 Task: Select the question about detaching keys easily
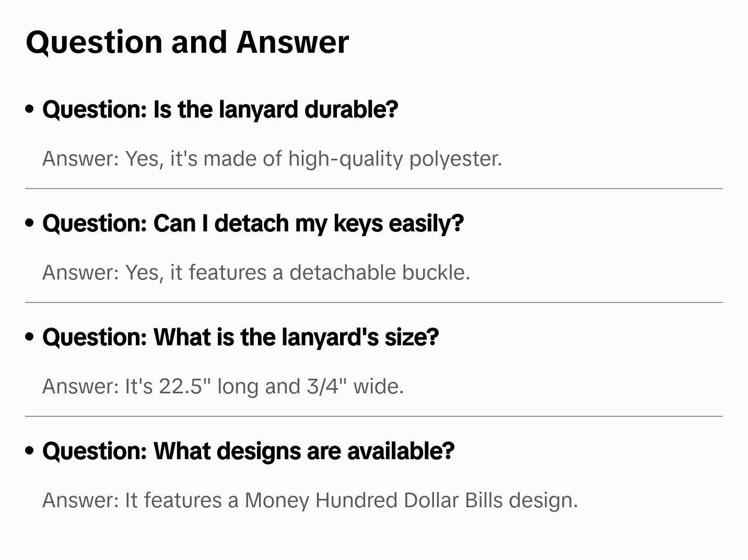point(253,223)
